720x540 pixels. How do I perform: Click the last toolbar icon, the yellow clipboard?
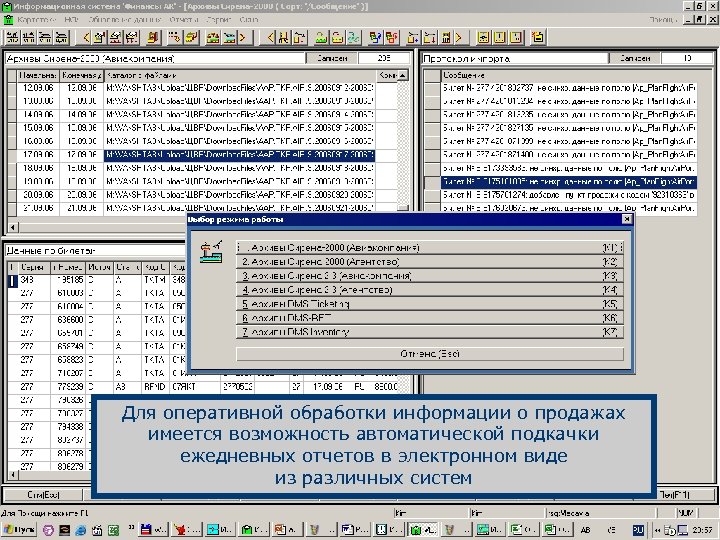click(538, 38)
